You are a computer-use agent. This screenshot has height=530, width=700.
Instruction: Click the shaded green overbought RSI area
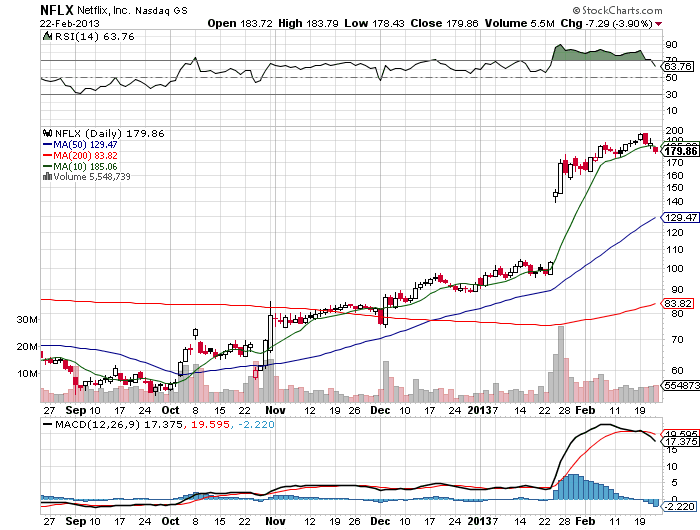[598, 55]
